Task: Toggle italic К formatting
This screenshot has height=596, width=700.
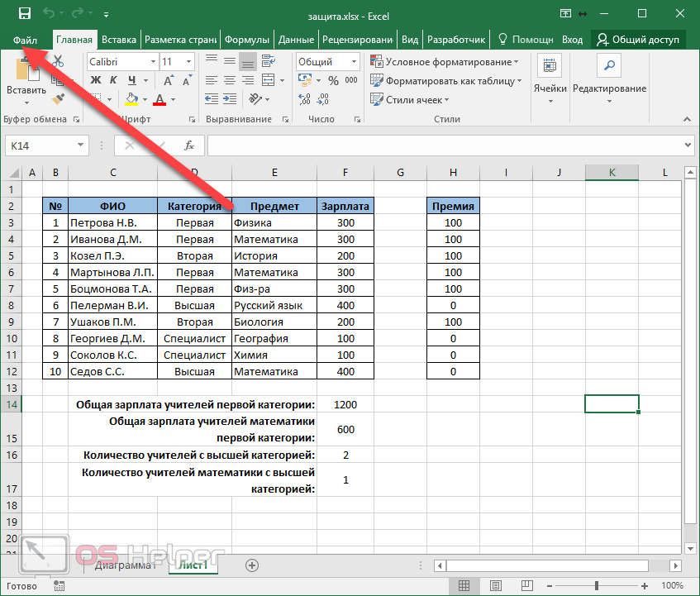Action: tap(113, 80)
